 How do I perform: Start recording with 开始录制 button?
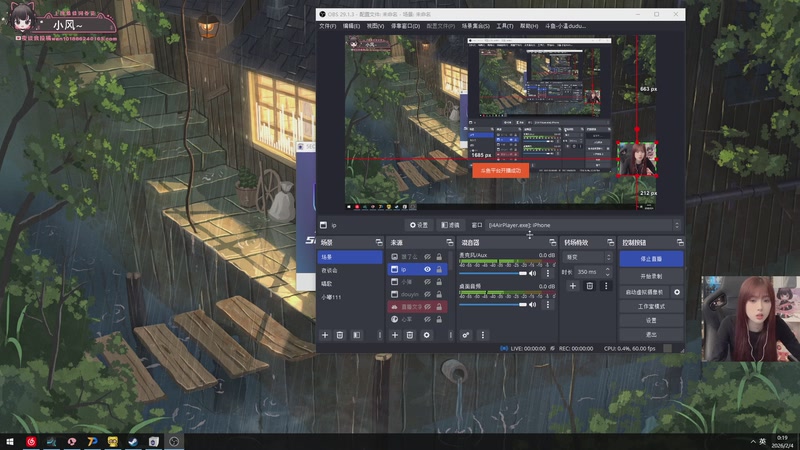tap(651, 276)
